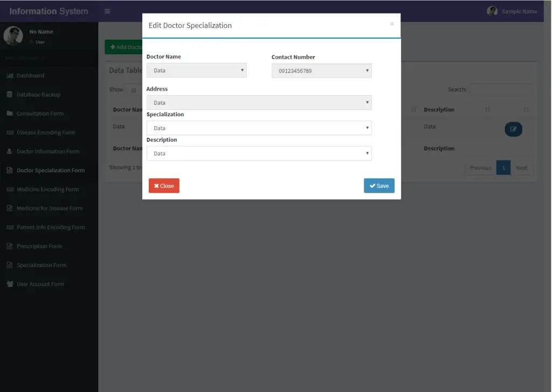Click the Patient Info Encoding Form icon
The image size is (552, 392).
(10, 227)
